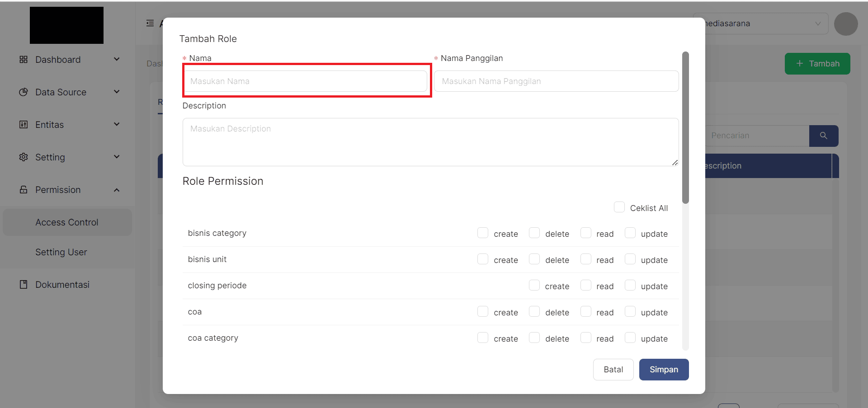Click the Simpan button
The image size is (868, 408).
tap(664, 370)
